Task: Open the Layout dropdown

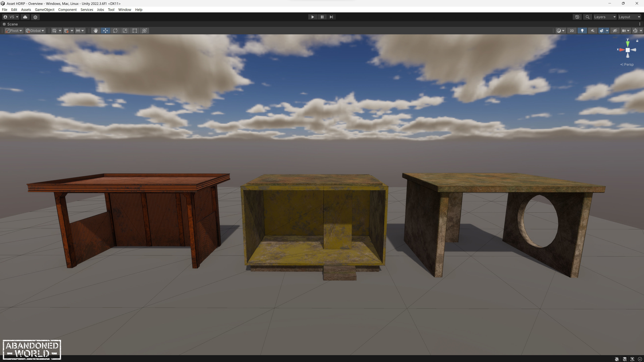Action: 629,17
